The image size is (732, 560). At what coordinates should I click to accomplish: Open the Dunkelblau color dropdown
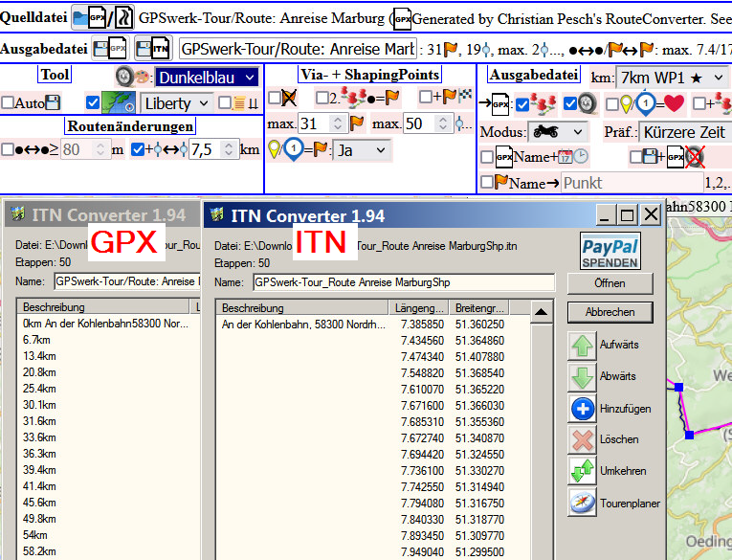pos(207,78)
